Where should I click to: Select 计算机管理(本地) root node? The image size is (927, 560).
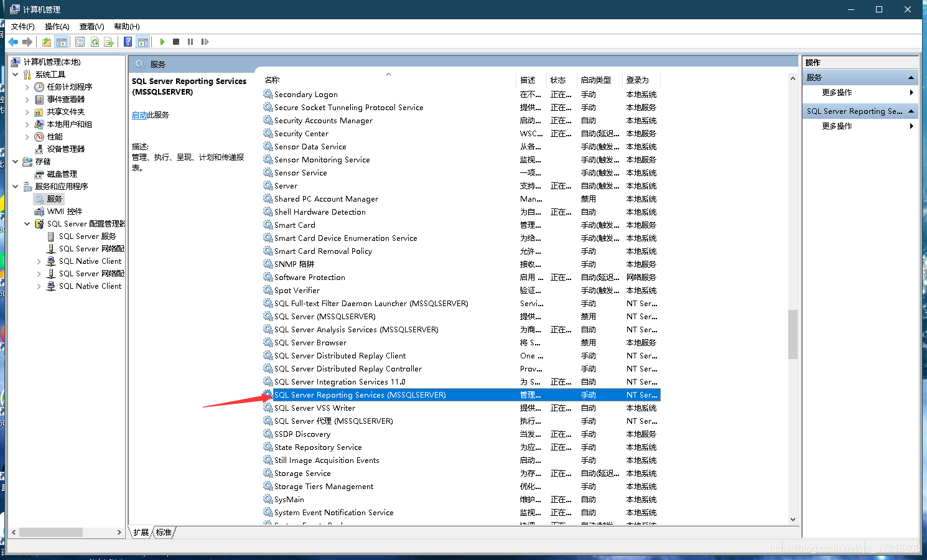tap(52, 62)
